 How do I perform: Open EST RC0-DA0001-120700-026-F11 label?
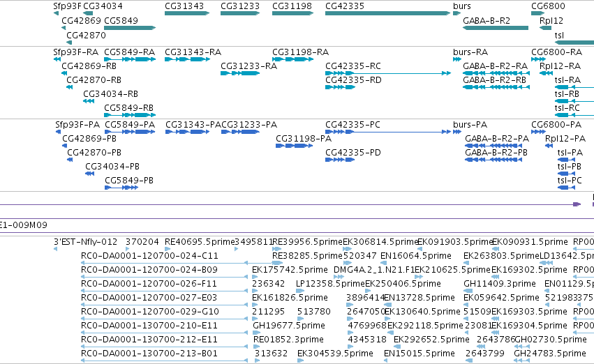coord(149,284)
